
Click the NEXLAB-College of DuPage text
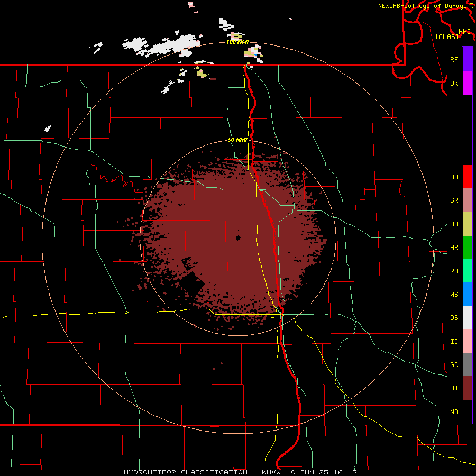[x=423, y=6]
